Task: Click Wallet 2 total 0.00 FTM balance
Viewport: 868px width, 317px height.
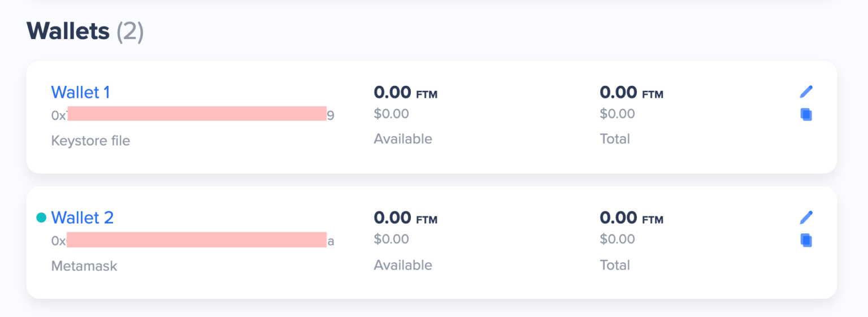Action: coord(631,218)
